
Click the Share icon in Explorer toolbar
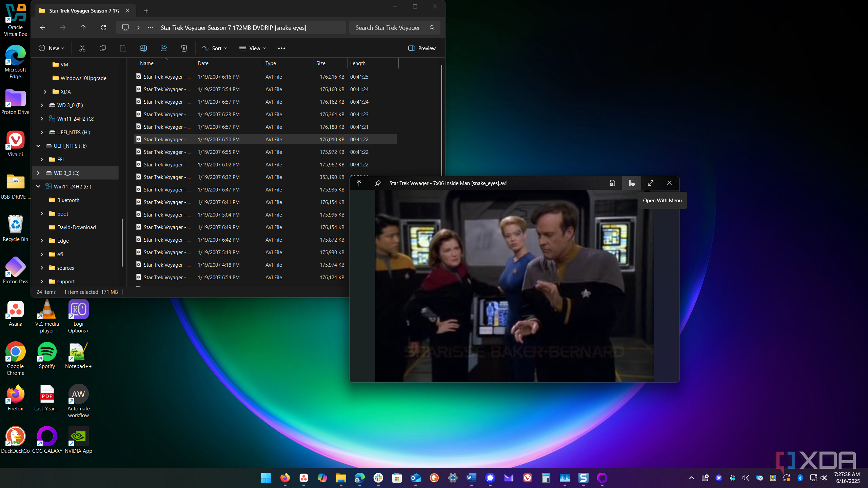point(163,48)
